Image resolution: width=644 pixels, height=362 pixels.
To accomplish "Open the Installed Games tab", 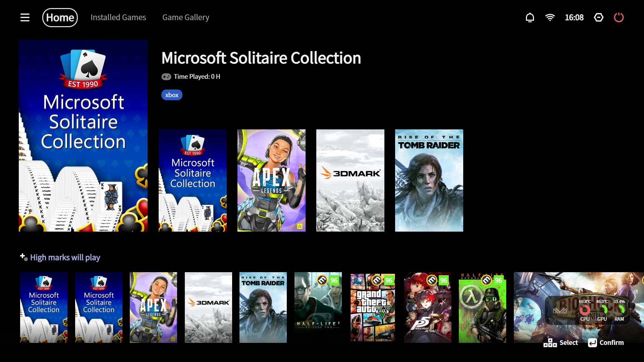I will [x=118, y=17].
